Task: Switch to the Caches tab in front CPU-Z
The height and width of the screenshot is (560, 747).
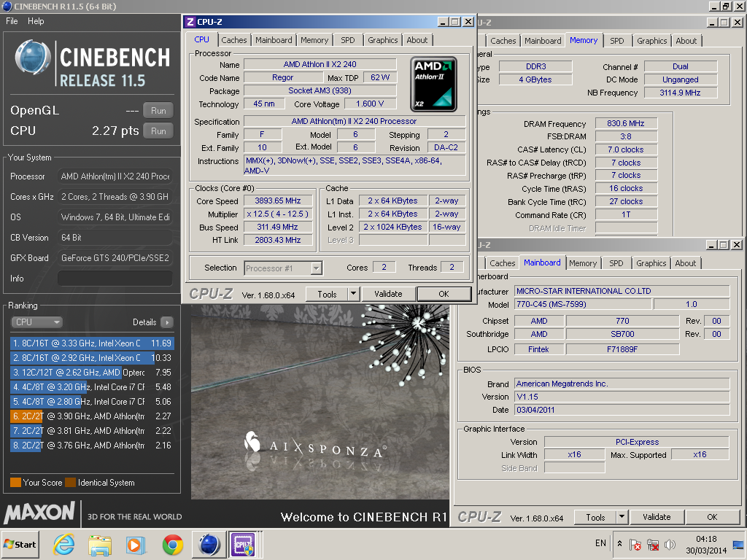Action: (234, 40)
